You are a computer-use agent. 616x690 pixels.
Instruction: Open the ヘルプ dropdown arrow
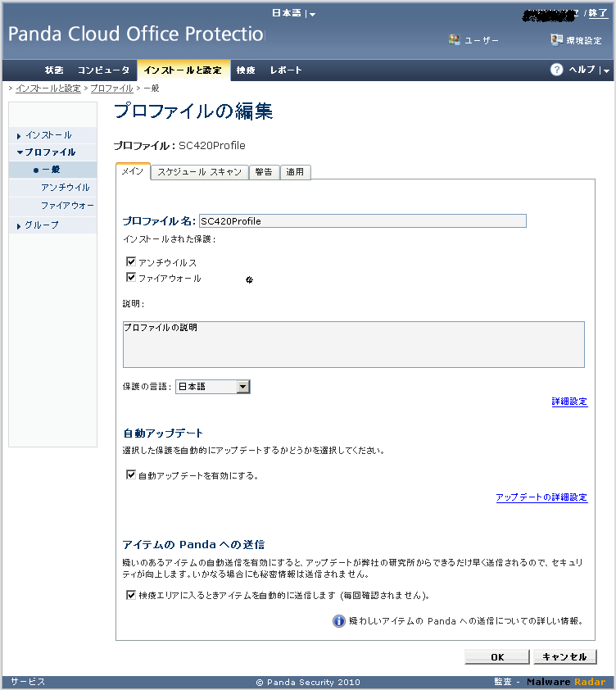click(606, 70)
